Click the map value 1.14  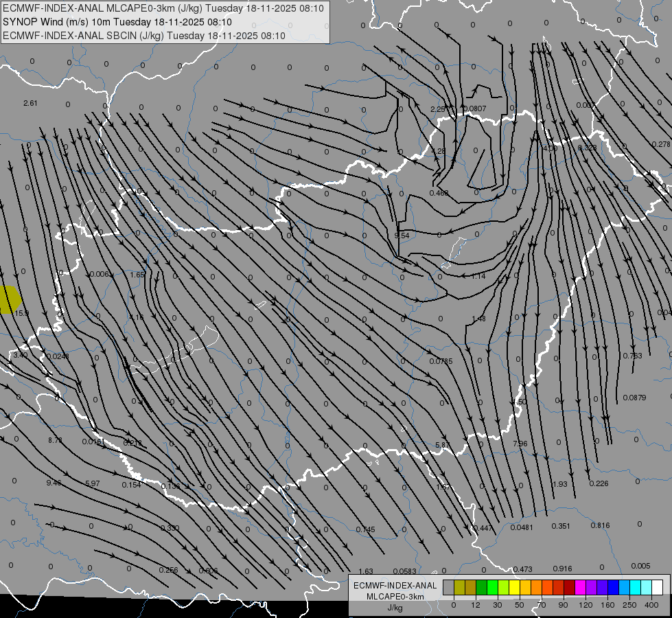point(478,276)
